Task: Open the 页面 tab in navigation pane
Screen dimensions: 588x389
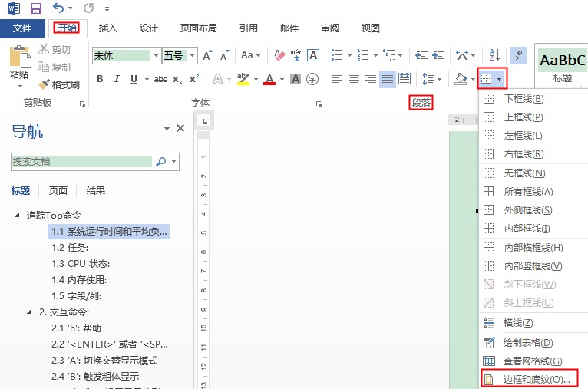Action: [x=58, y=190]
